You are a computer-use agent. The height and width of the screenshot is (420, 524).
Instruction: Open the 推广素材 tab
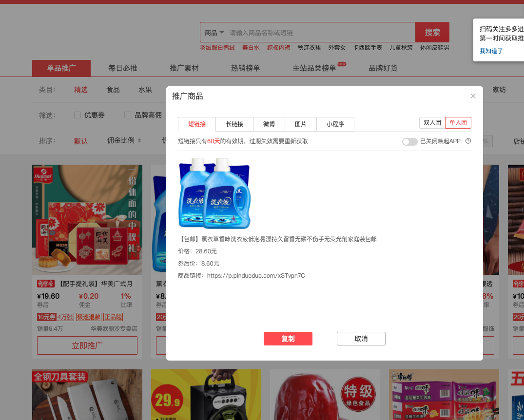tap(184, 68)
